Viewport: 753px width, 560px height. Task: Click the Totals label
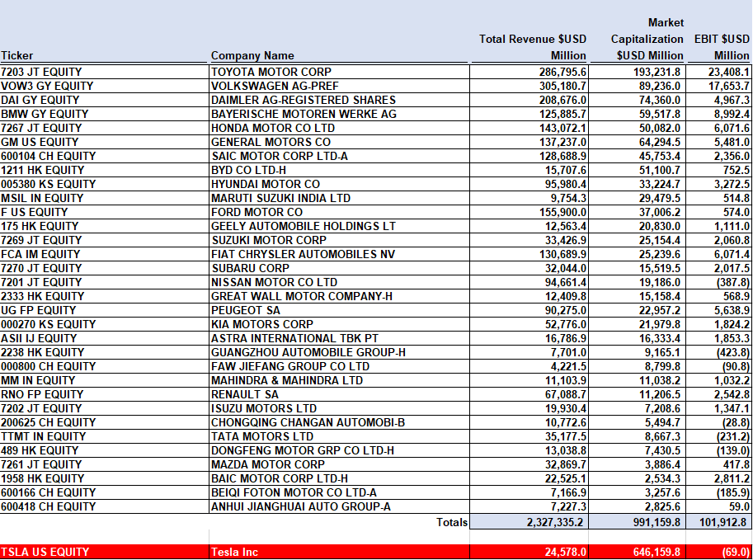(451, 521)
